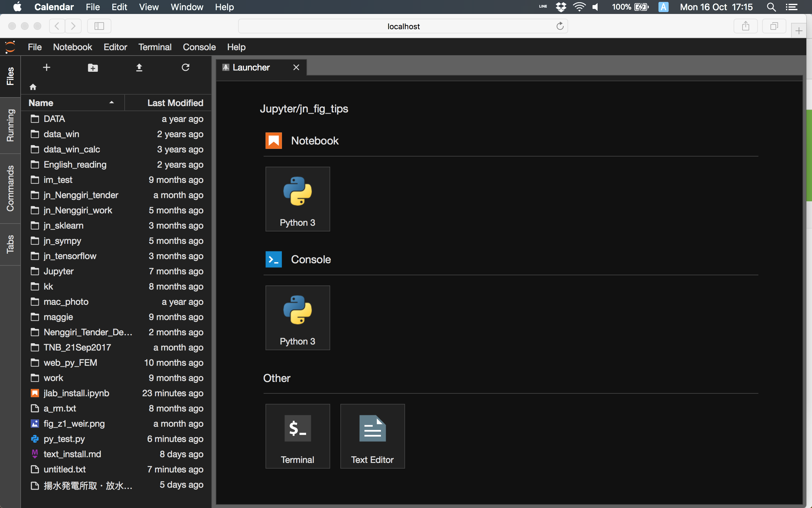Click the upload files icon
This screenshot has width=812, height=508.
pyautogui.click(x=139, y=68)
